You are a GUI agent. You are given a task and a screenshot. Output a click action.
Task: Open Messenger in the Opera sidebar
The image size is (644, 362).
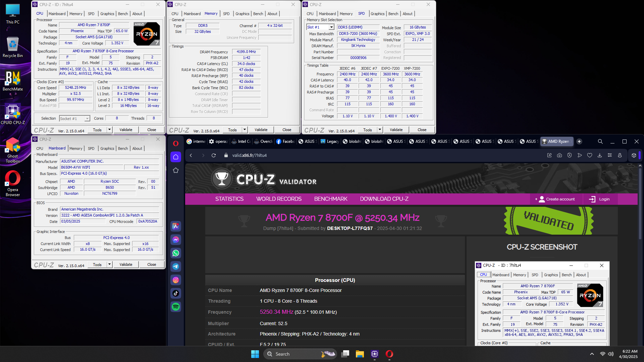[x=176, y=240]
